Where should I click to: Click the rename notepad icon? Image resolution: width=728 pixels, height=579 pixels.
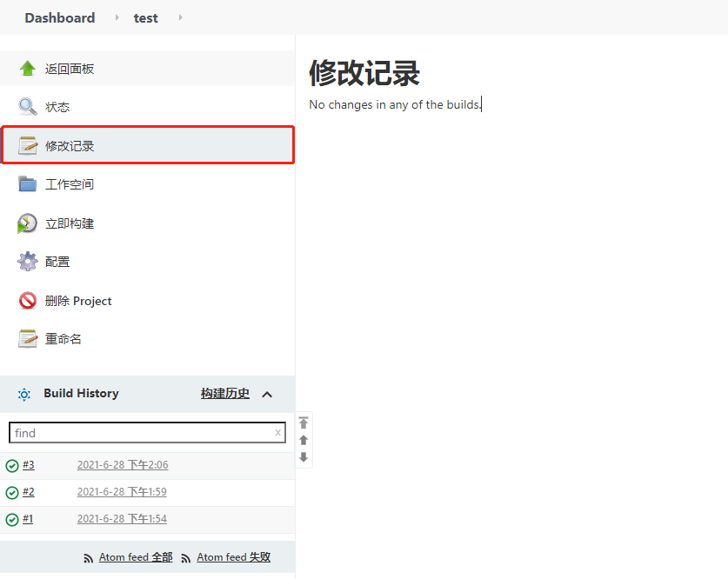28,339
